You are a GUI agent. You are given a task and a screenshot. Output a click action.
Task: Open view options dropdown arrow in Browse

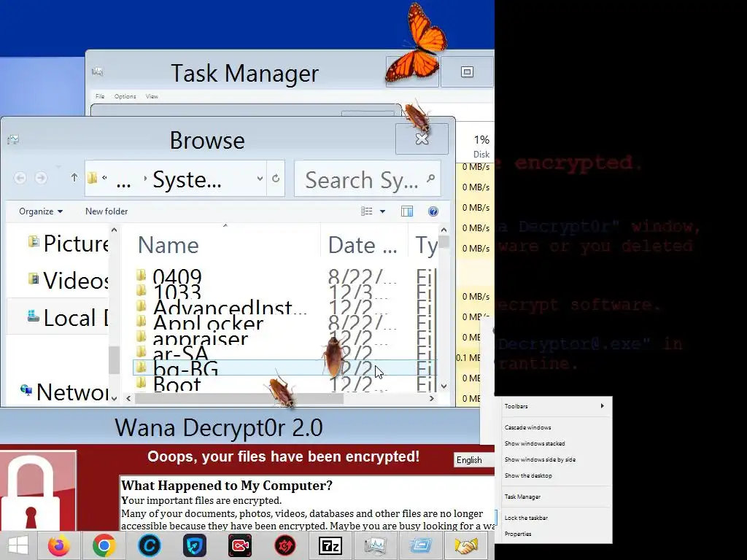[x=382, y=211]
